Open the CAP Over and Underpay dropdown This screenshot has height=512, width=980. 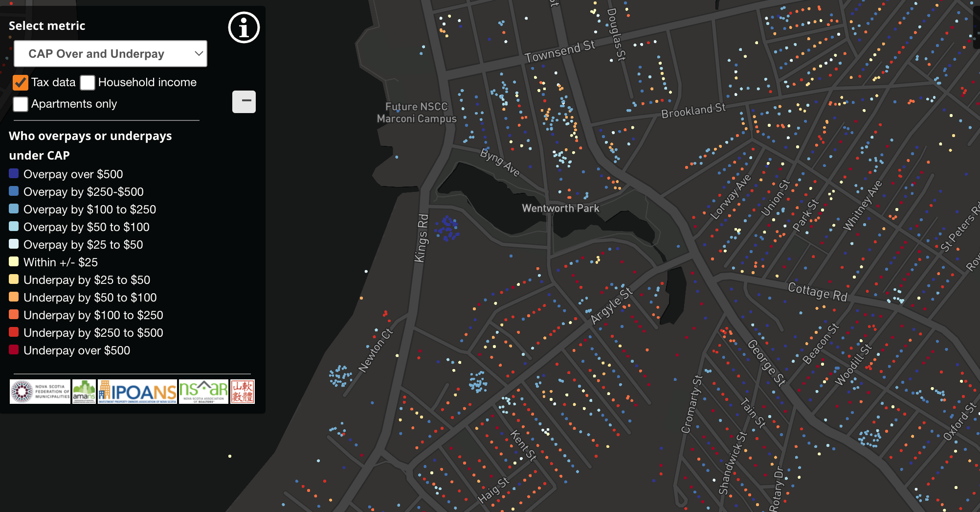[x=111, y=54]
